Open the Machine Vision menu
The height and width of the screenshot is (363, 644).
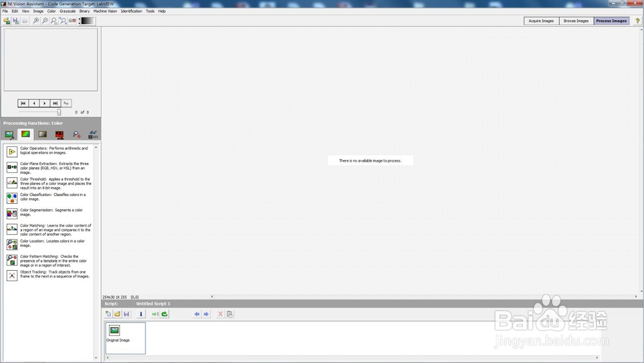(105, 11)
